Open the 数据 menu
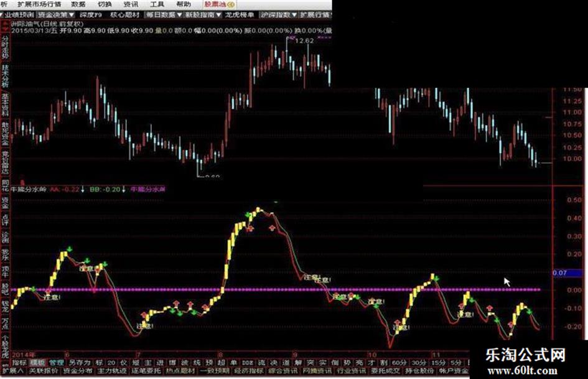 (x=78, y=4)
